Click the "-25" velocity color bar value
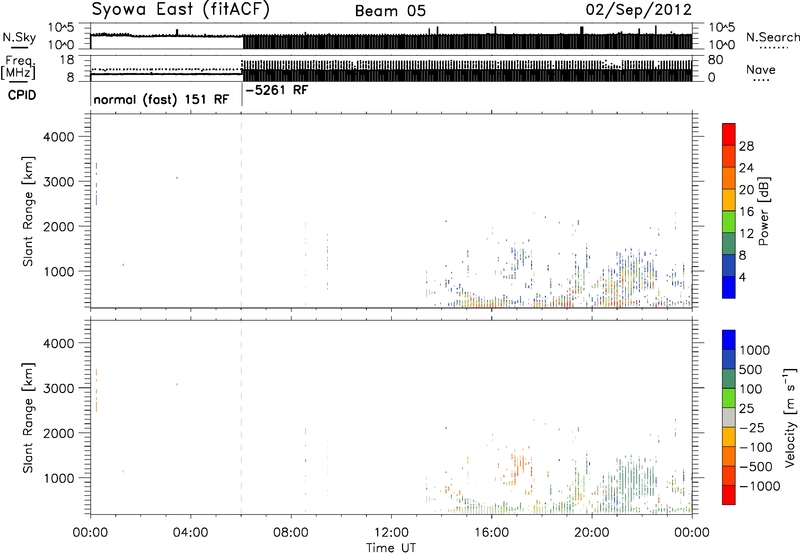The image size is (800, 554). [x=752, y=427]
